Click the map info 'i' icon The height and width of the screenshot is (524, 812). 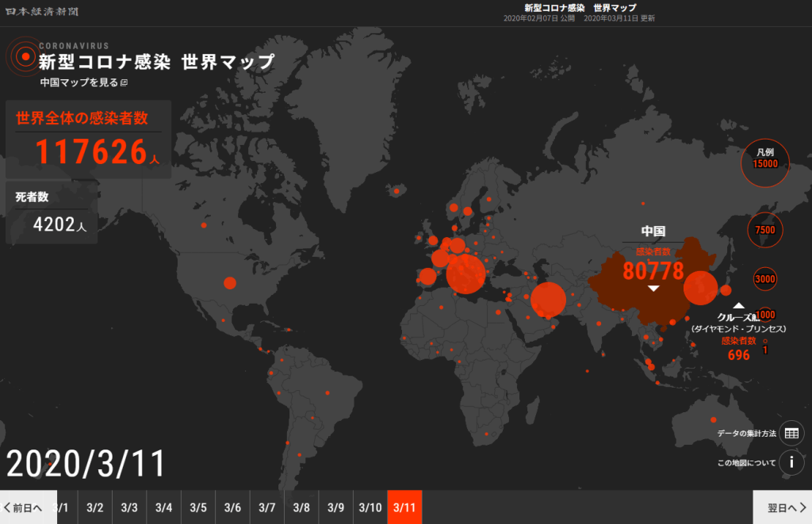(x=791, y=463)
